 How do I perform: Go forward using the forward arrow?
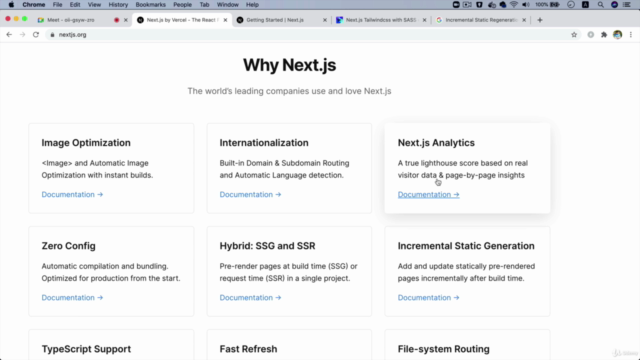(22, 35)
